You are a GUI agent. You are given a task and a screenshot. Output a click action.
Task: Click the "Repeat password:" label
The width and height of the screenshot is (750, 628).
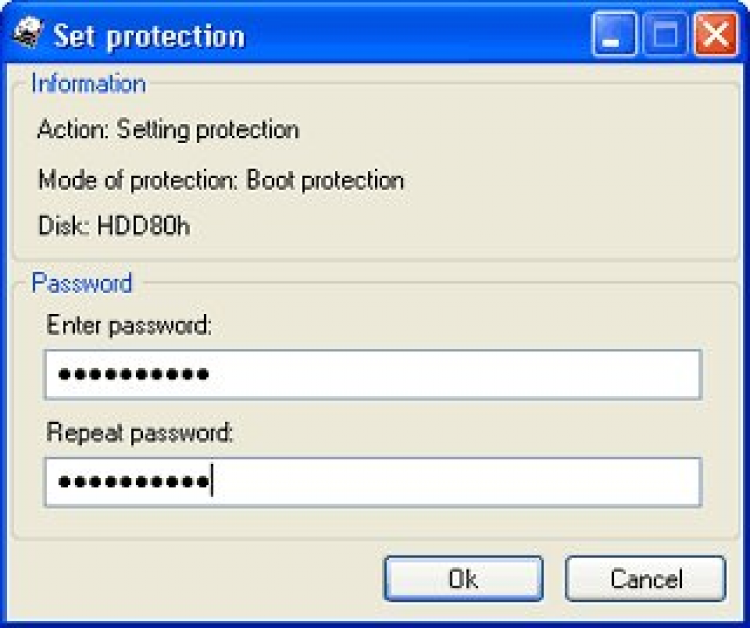coord(139,433)
